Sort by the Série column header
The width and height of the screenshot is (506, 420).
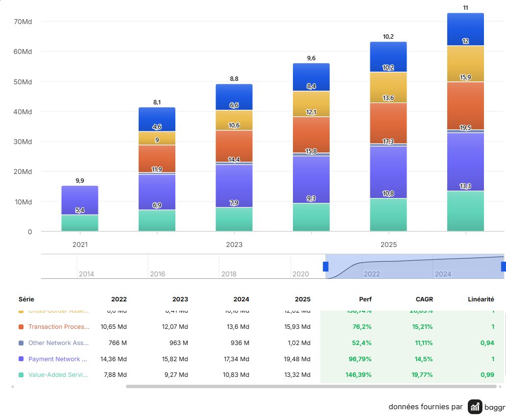click(x=26, y=299)
